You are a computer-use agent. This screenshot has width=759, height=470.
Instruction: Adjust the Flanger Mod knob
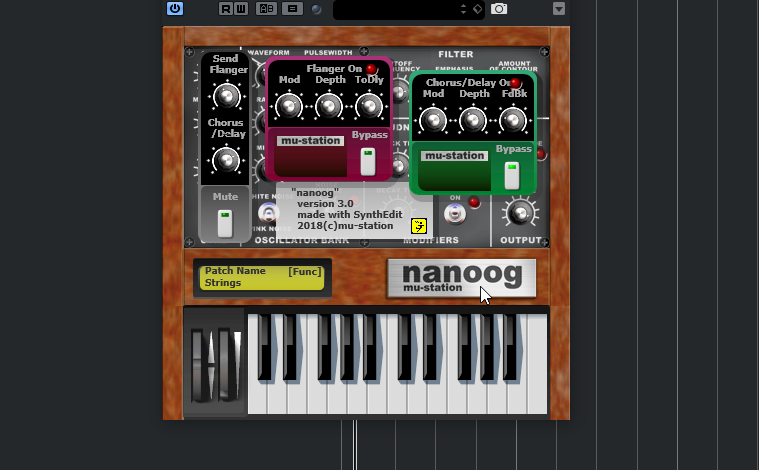coord(288,106)
